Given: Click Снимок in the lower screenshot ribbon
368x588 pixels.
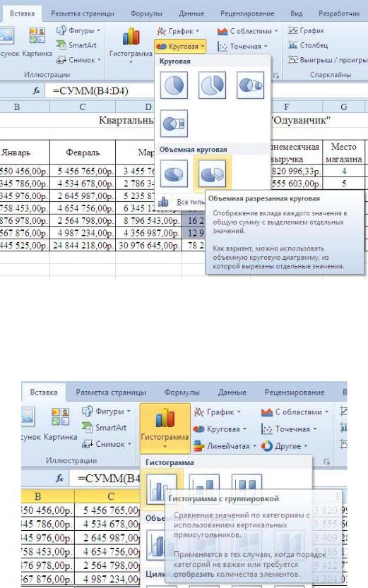Looking at the screenshot, I should click(x=107, y=444).
